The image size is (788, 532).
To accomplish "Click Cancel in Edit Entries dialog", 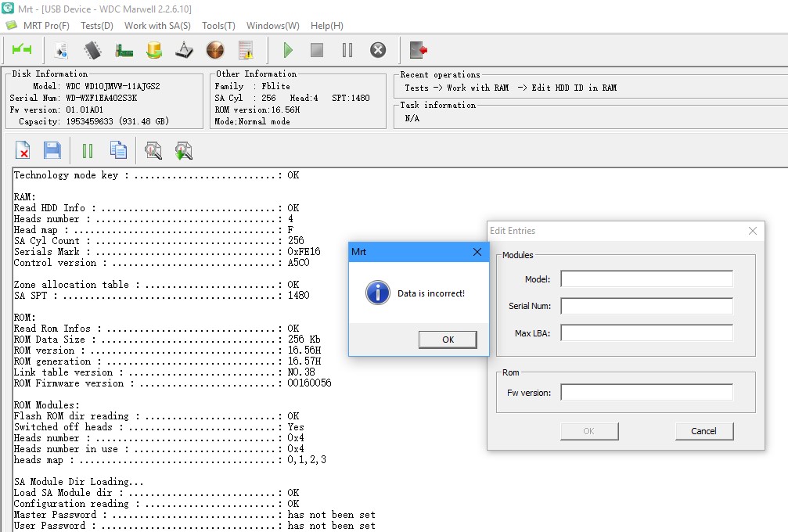I will (x=704, y=431).
